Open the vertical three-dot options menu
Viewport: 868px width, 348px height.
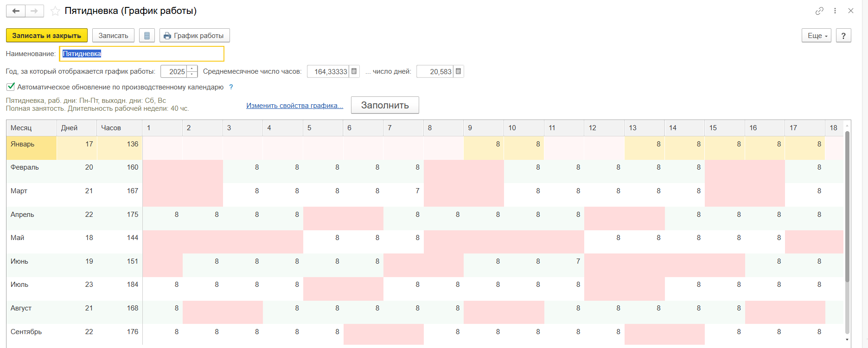click(x=835, y=11)
